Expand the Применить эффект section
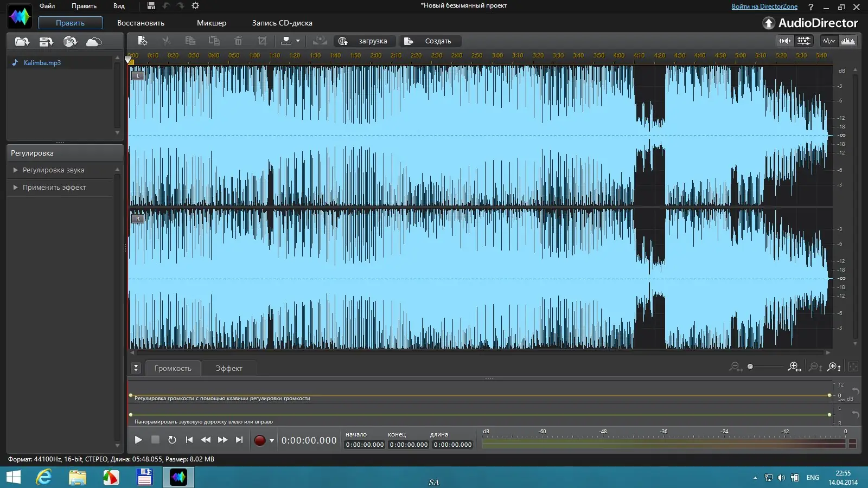 (54, 188)
